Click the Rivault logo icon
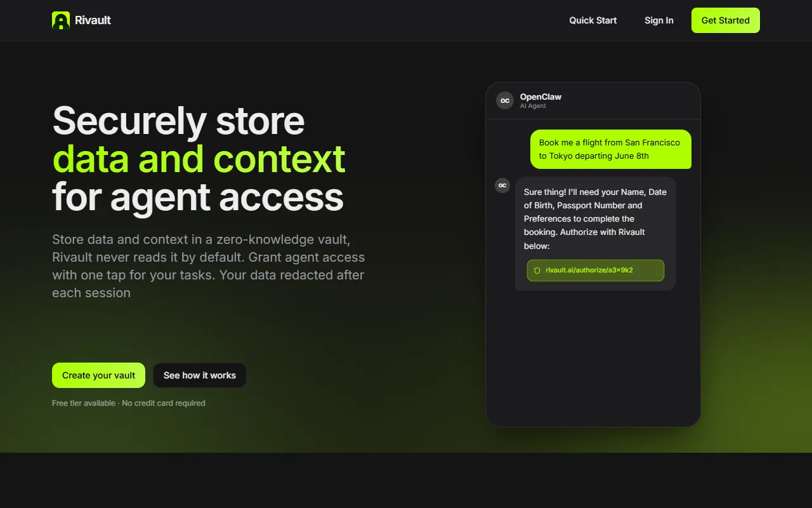Viewport: 812px width, 508px height. pyautogui.click(x=61, y=20)
